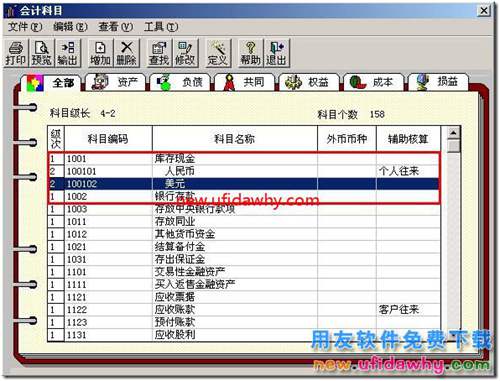Select the row 1031 存出保证金
The image size is (500, 381).
point(244,259)
